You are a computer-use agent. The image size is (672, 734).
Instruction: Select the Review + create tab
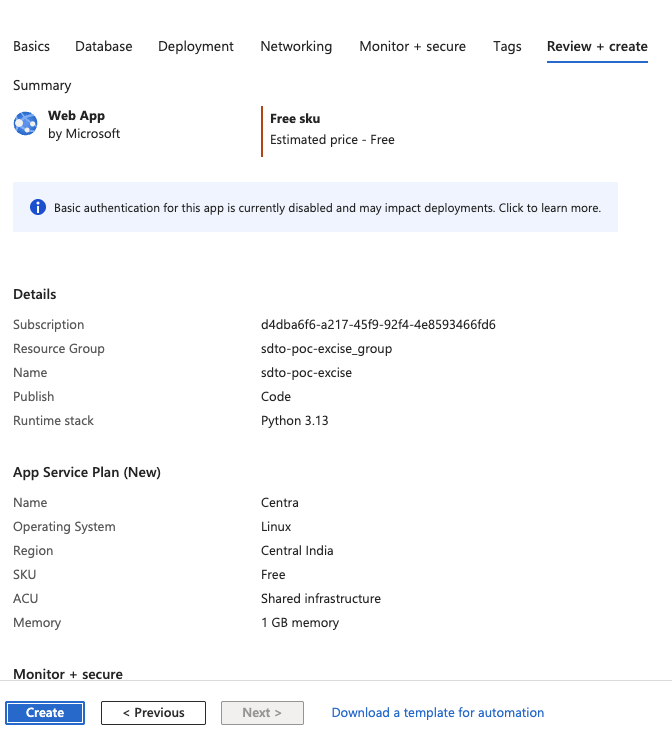pyautogui.click(x=597, y=46)
